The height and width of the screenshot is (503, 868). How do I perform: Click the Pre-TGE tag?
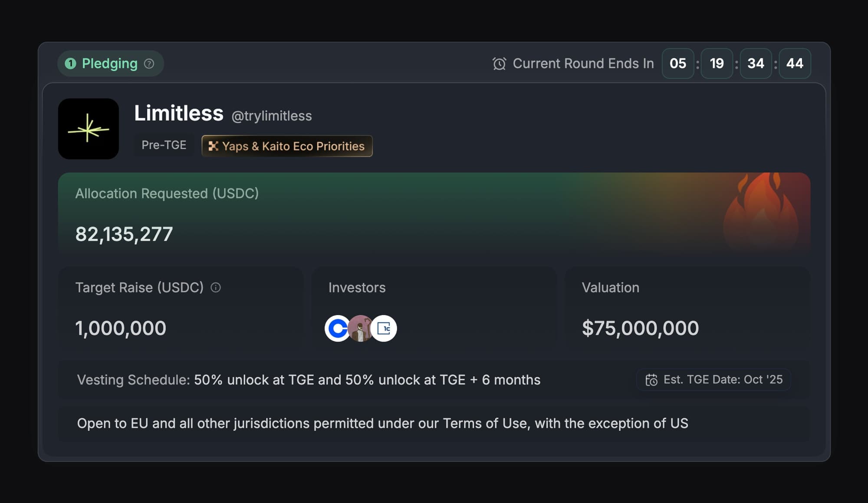pyautogui.click(x=164, y=145)
